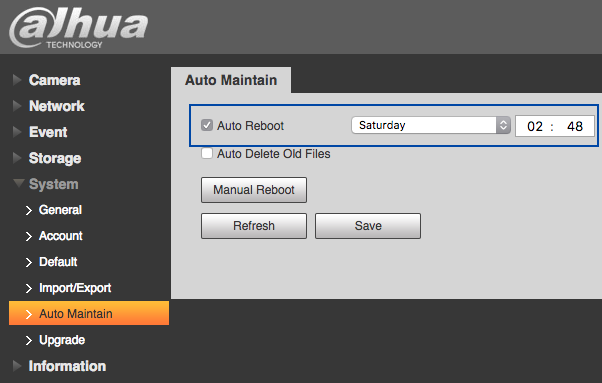Uncheck the Auto Reboot checkbox
This screenshot has width=602, height=383.
(207, 125)
